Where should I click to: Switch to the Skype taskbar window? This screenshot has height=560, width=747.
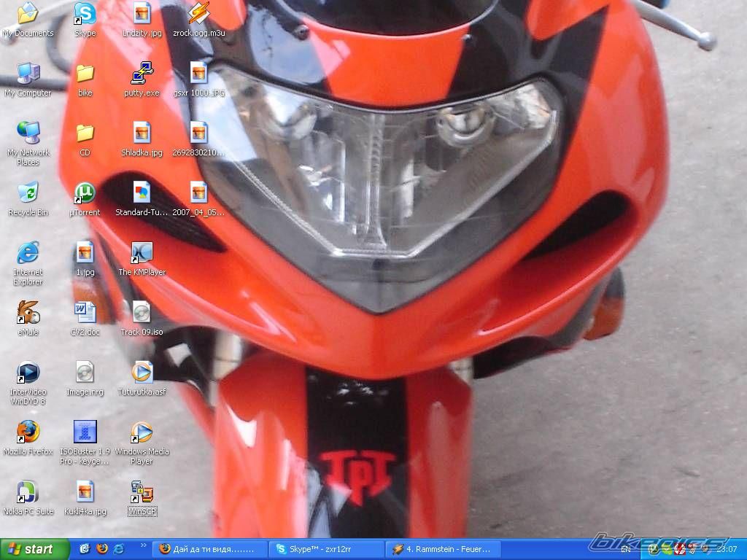pyautogui.click(x=326, y=549)
